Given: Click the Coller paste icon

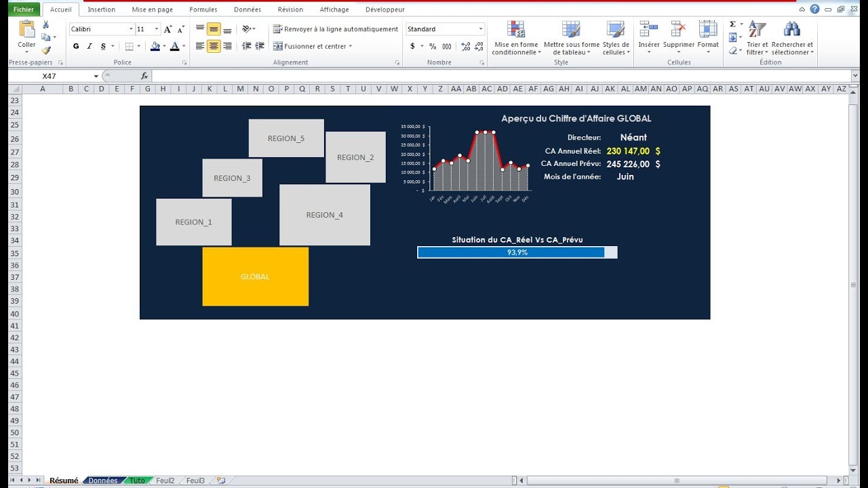Looking at the screenshot, I should pos(27,30).
